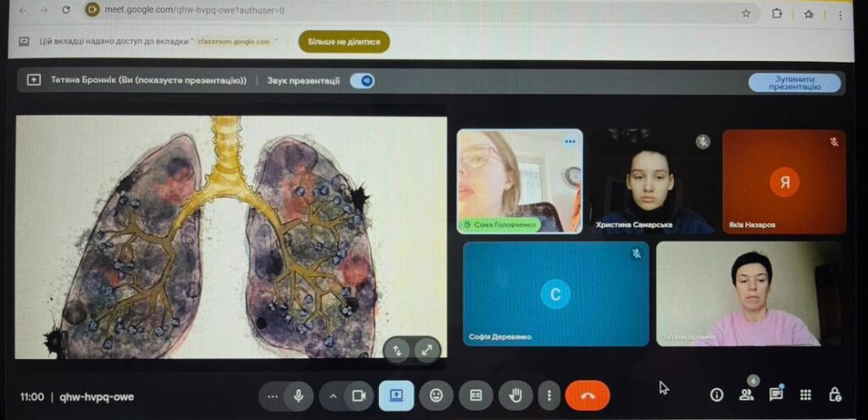
Task: Open host controls lock icon
Action: pos(835,395)
